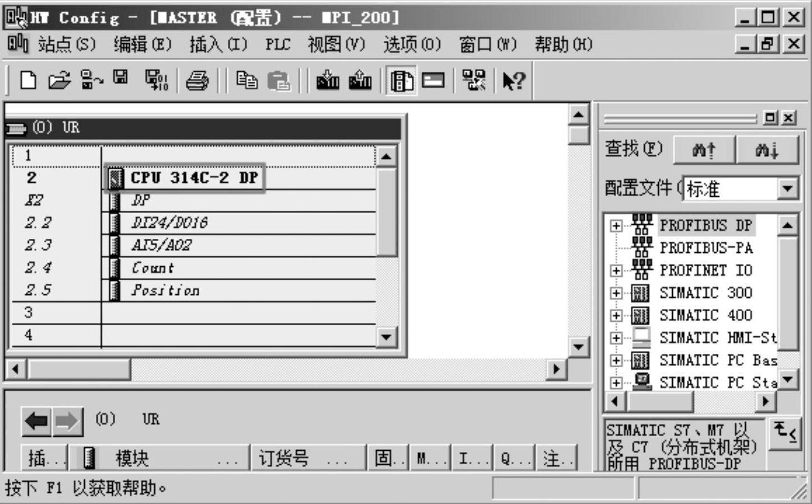The width and height of the screenshot is (812, 504).
Task: Open the 视图(V) menu
Action: pos(336,44)
